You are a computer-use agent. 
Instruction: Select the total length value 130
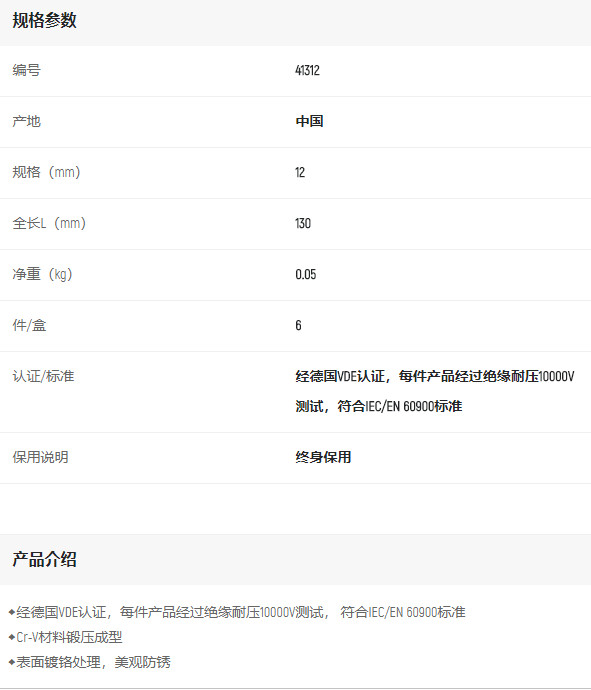pos(303,224)
